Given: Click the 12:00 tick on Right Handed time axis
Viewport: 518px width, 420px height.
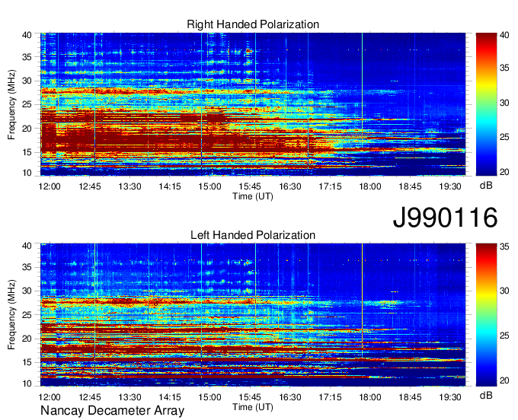Looking at the screenshot, I should pyautogui.click(x=50, y=186).
